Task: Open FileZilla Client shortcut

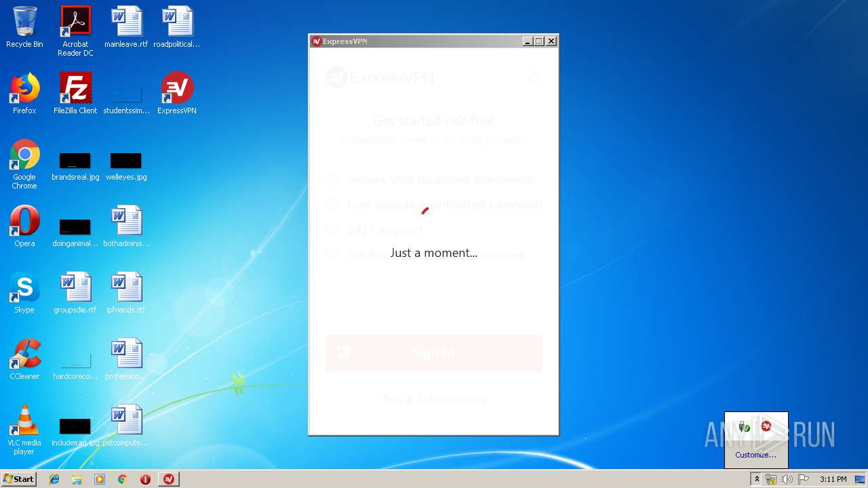Action: pos(75,94)
